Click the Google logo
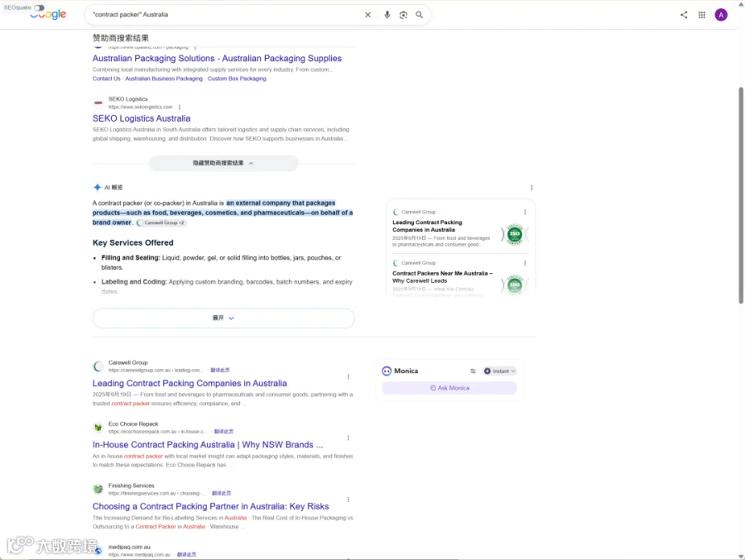The width and height of the screenshot is (745, 560). 48,15
